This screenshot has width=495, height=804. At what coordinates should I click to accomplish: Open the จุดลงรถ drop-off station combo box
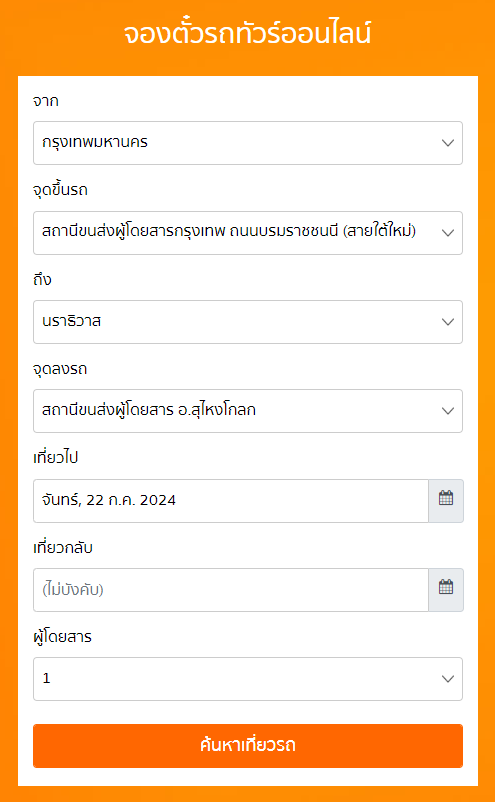248,411
